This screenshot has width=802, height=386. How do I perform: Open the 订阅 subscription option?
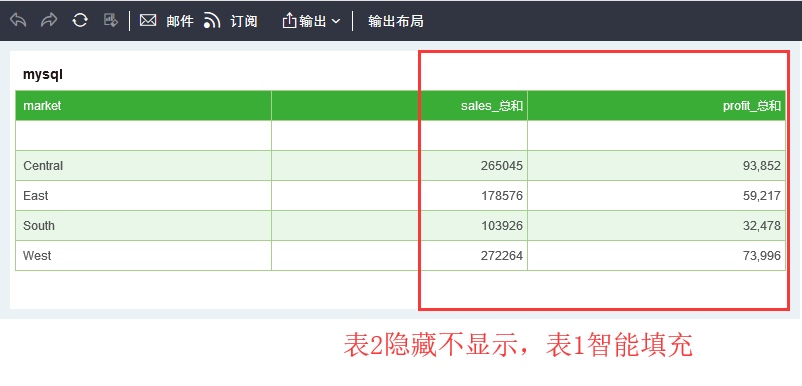point(244,21)
